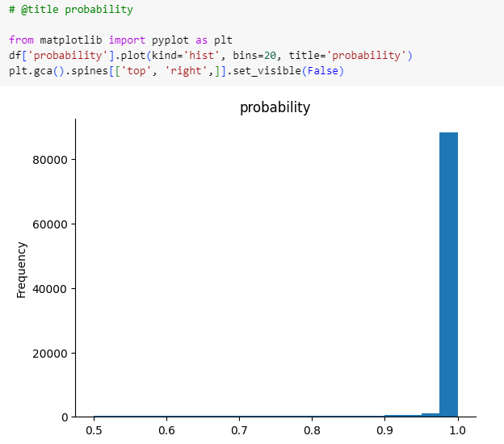
Task: Click the 1.0 x-axis tick label
Action: (x=457, y=433)
